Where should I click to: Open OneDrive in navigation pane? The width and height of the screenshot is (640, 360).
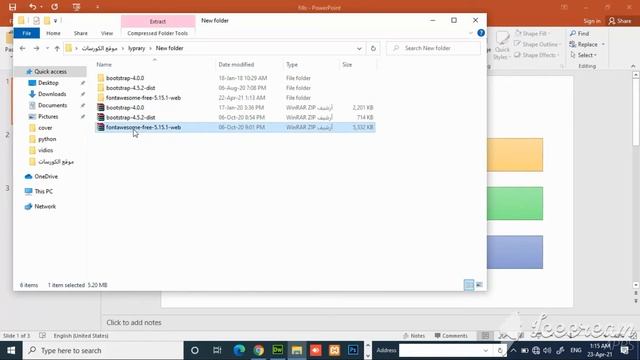click(46, 177)
